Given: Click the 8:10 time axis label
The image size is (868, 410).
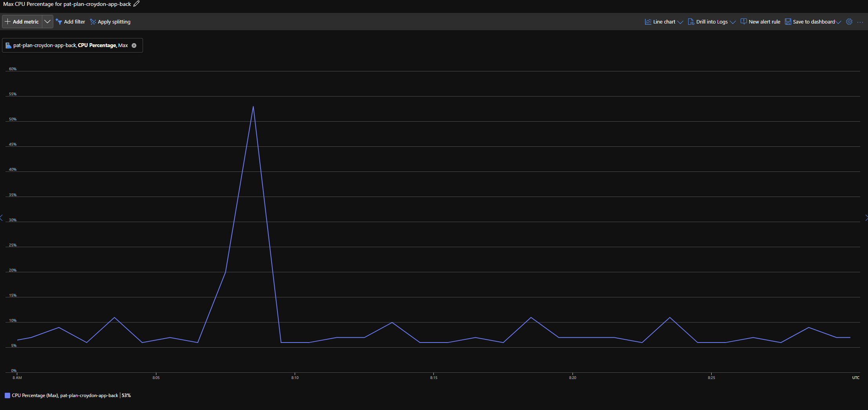Looking at the screenshot, I should click(x=295, y=378).
